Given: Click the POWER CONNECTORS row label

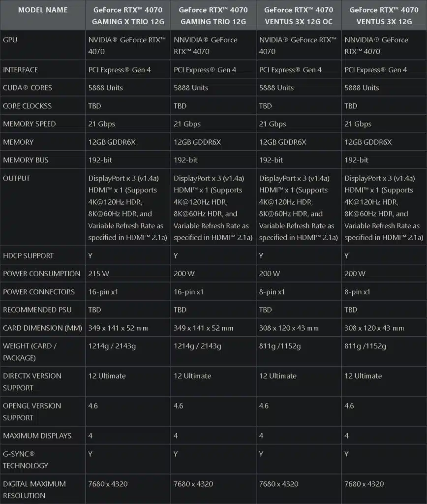Looking at the screenshot, I should click(x=38, y=292).
